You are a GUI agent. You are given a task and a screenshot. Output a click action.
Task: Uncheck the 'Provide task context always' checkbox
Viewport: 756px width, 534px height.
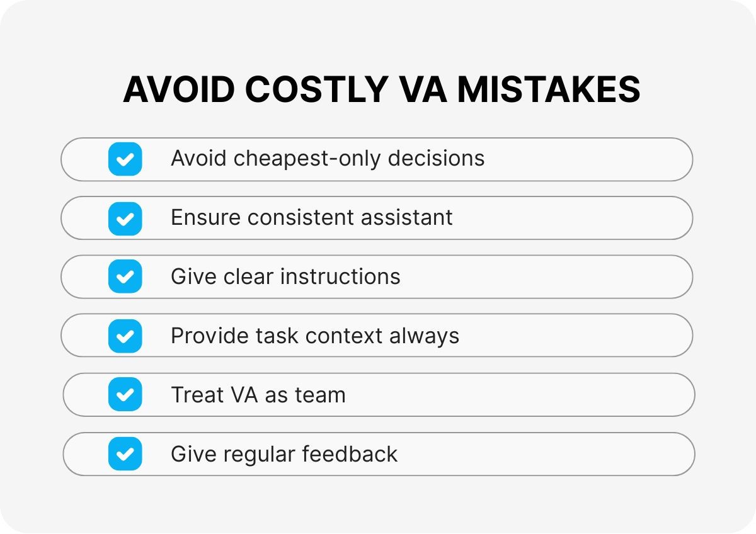click(x=125, y=336)
